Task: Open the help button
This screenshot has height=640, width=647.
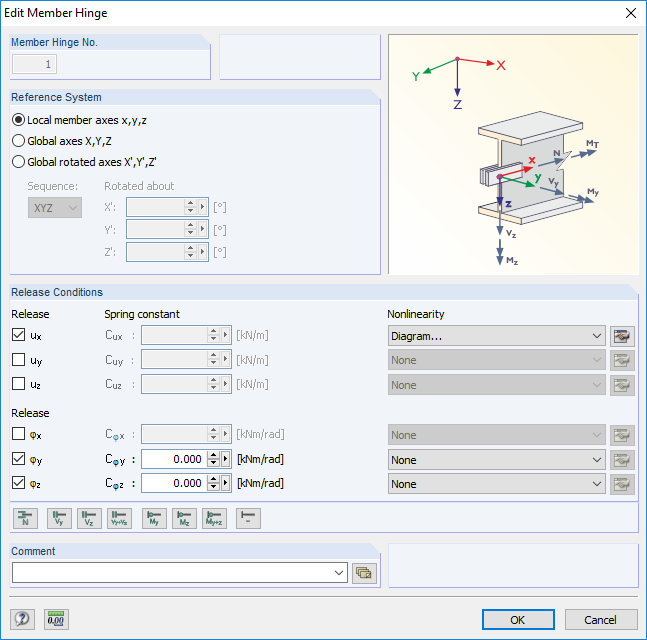Action: point(22,619)
